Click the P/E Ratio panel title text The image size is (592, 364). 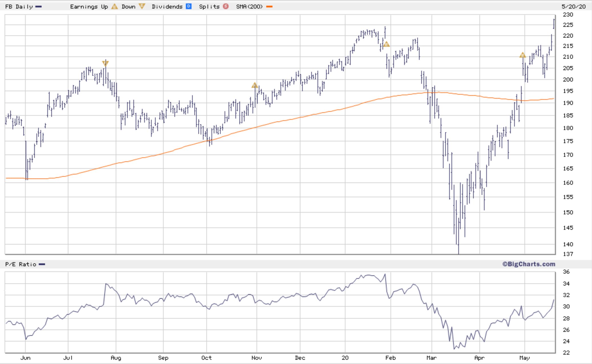pos(21,265)
